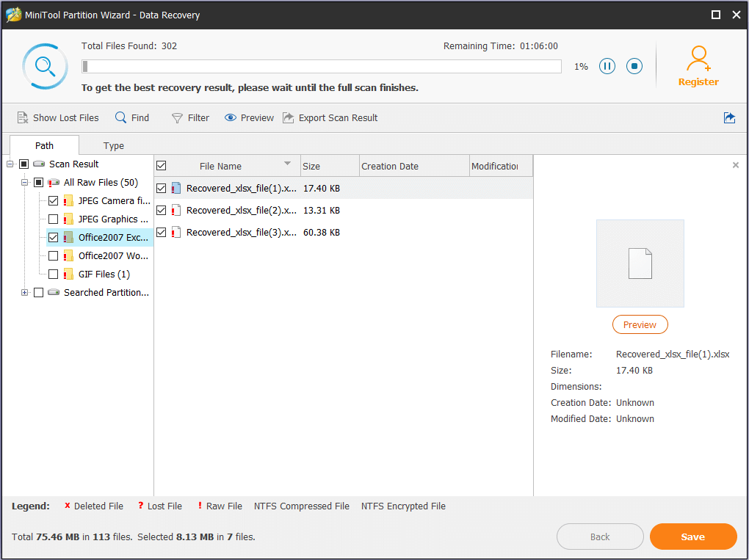Expand the Searched Partition tree node
This screenshot has width=749, height=560.
click(25, 292)
